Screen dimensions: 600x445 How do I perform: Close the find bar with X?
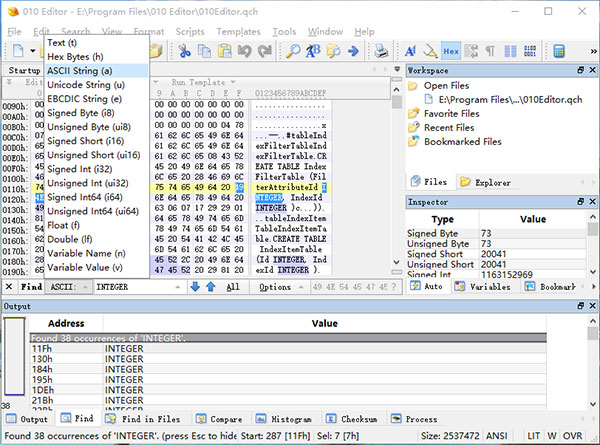9,287
